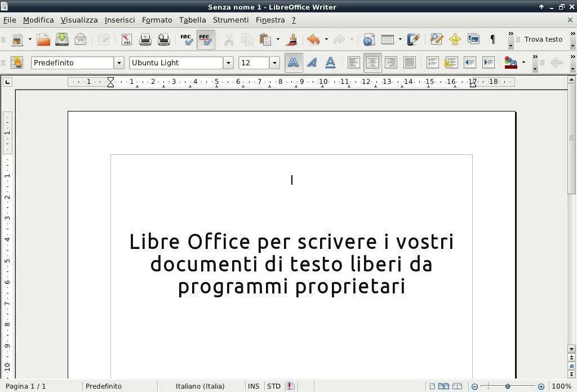Align text left

coord(354,63)
